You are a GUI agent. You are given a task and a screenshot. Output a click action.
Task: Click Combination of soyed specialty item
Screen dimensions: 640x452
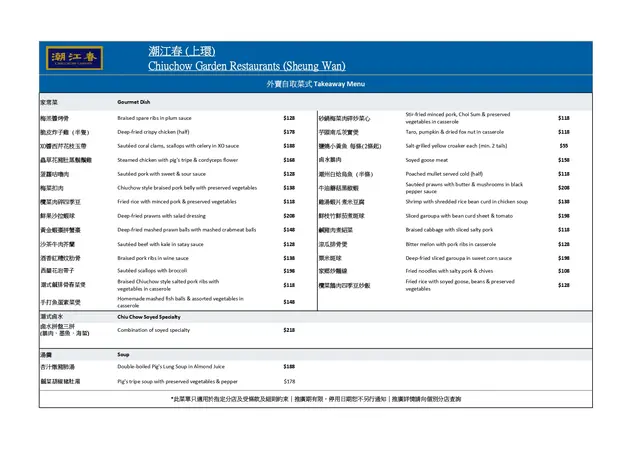click(165, 329)
